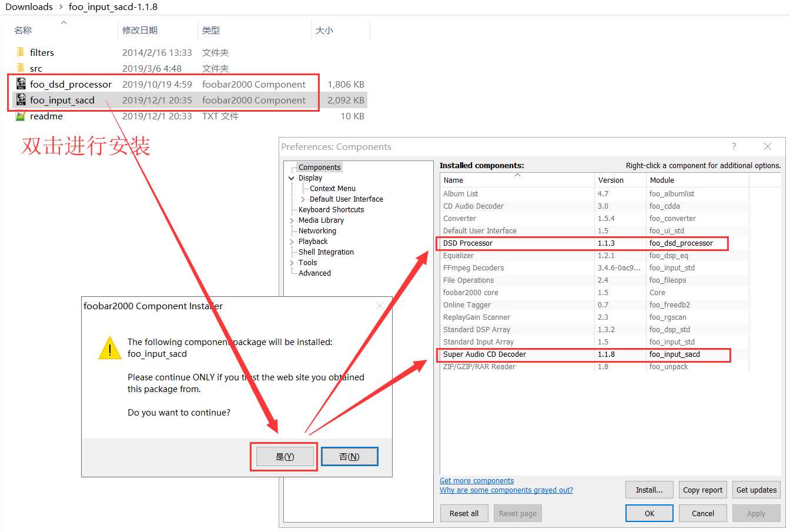The image size is (790, 532).
Task: Sort files by 大小 column header
Action: coord(340,30)
